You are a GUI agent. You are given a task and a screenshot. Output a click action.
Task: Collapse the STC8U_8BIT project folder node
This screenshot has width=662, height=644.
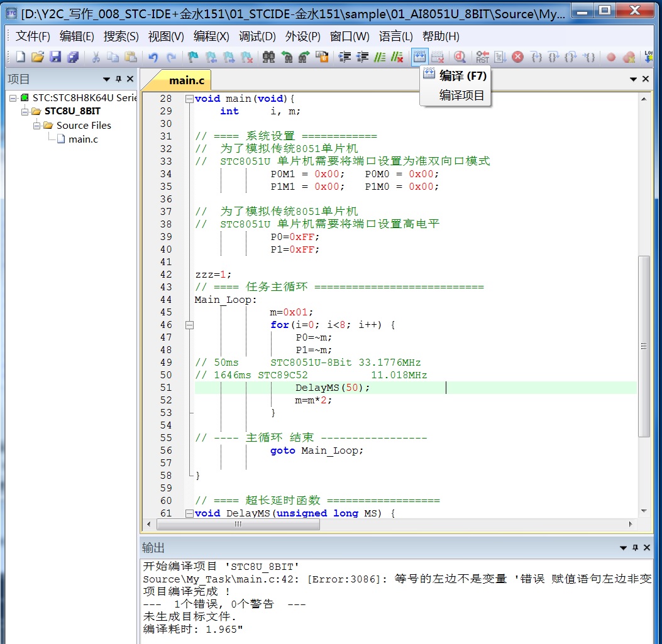point(25,111)
